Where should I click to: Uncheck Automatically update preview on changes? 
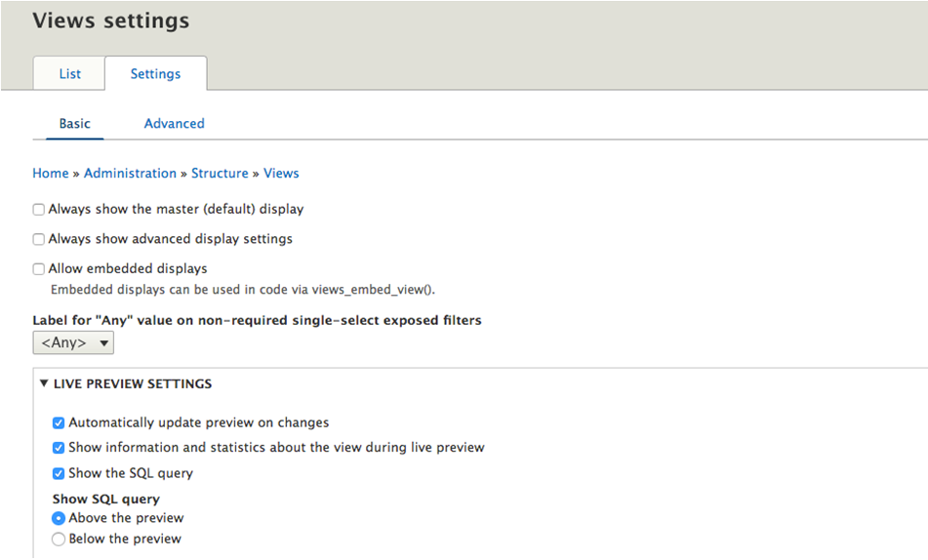pos(59,423)
